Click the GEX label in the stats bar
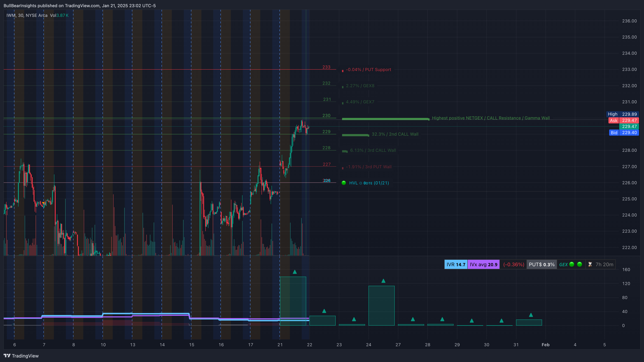 click(563, 265)
